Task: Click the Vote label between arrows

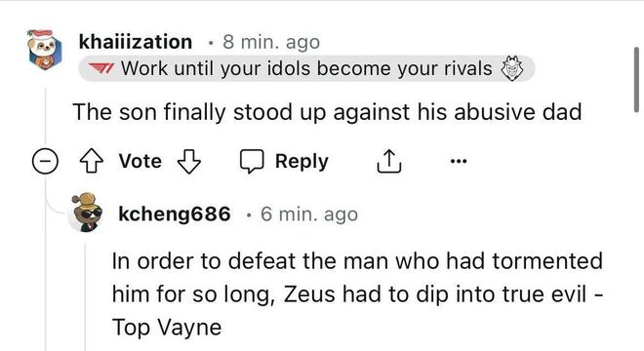Action: coord(141,161)
